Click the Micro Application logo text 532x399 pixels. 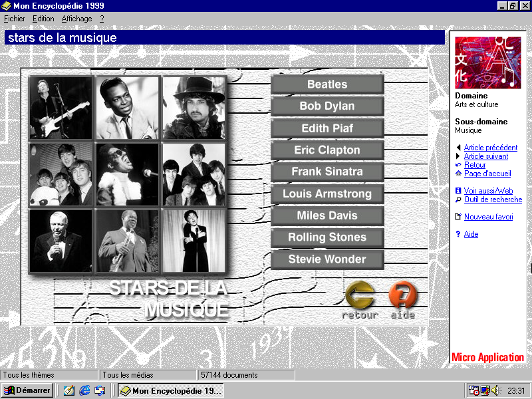(x=487, y=357)
